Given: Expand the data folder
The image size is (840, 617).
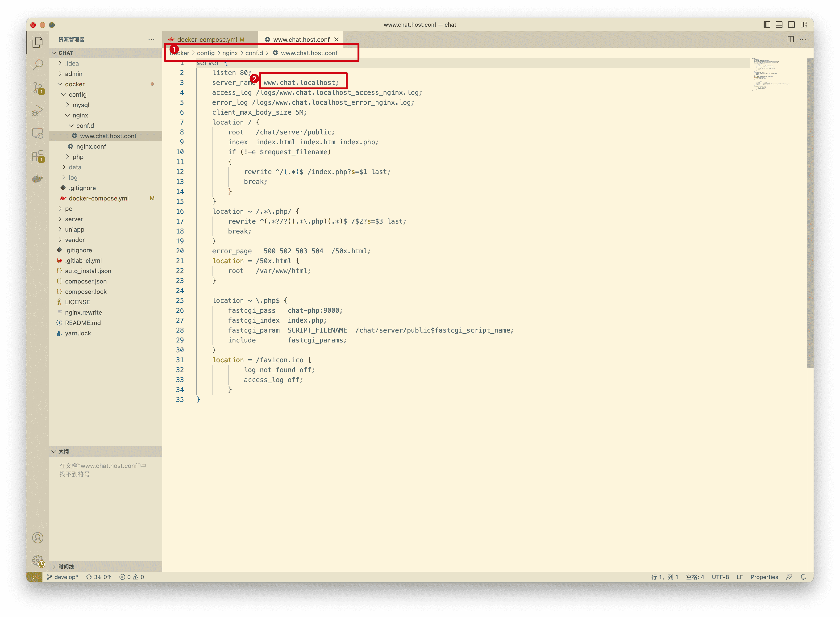Looking at the screenshot, I should 106,167.
